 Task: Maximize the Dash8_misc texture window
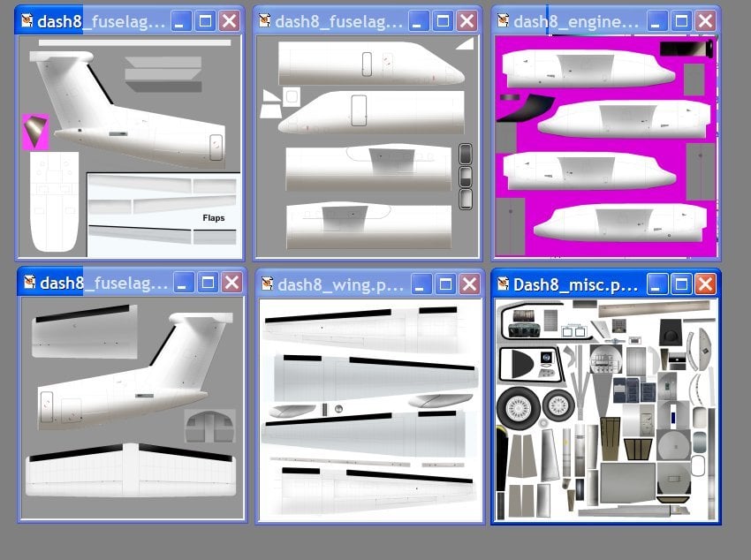pos(681,284)
